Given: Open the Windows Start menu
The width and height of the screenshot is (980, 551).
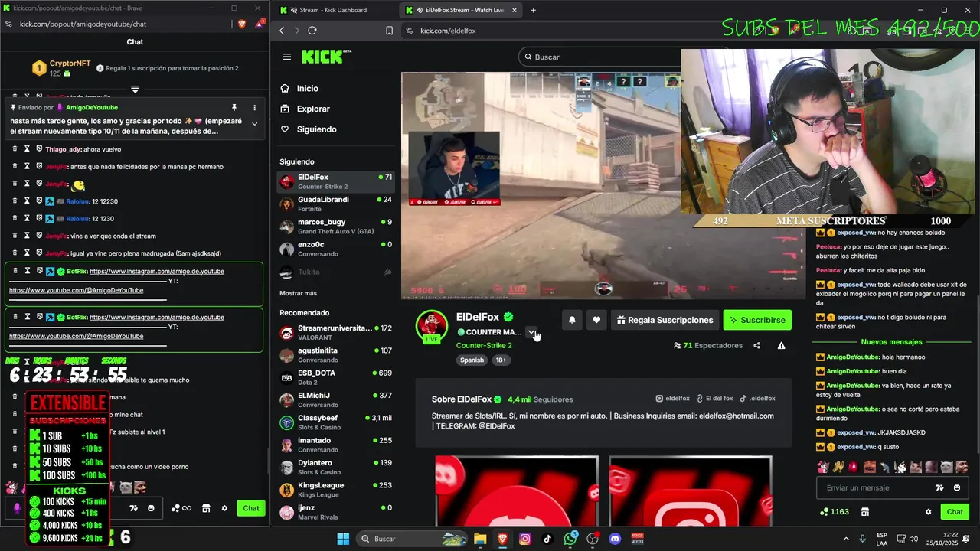Looking at the screenshot, I should [343, 539].
